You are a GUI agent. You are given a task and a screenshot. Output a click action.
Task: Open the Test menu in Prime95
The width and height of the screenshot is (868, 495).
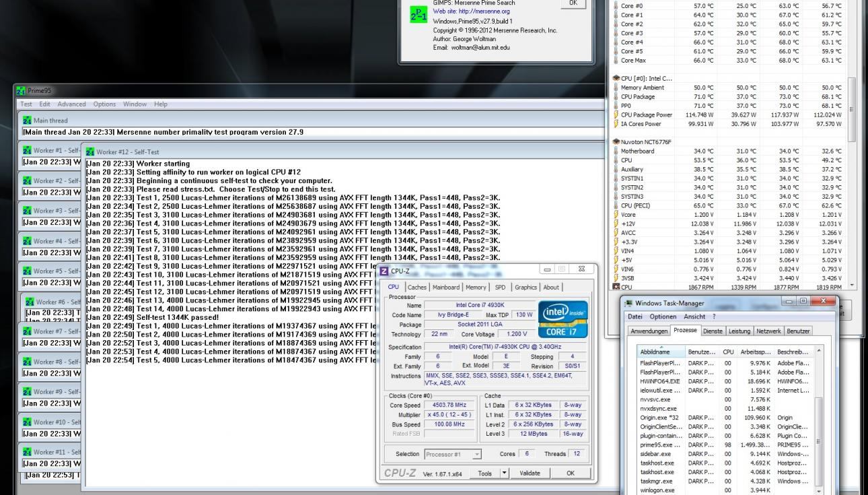(x=26, y=104)
